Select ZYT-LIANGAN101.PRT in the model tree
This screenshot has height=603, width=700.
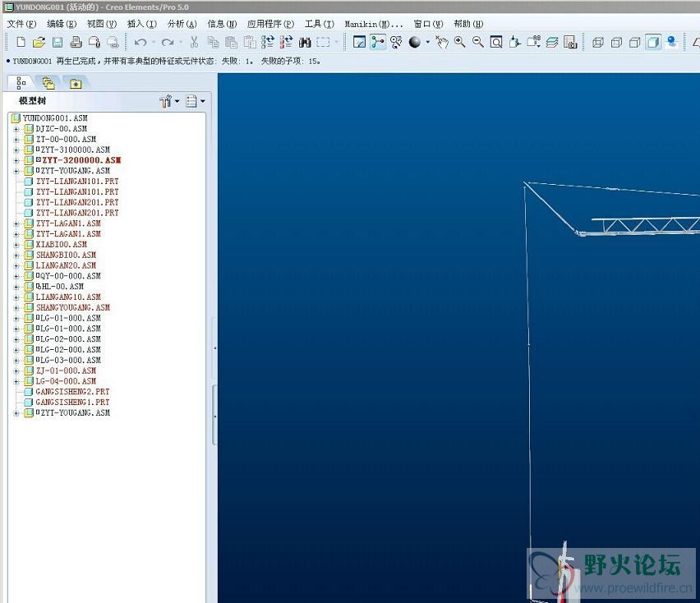point(76,181)
